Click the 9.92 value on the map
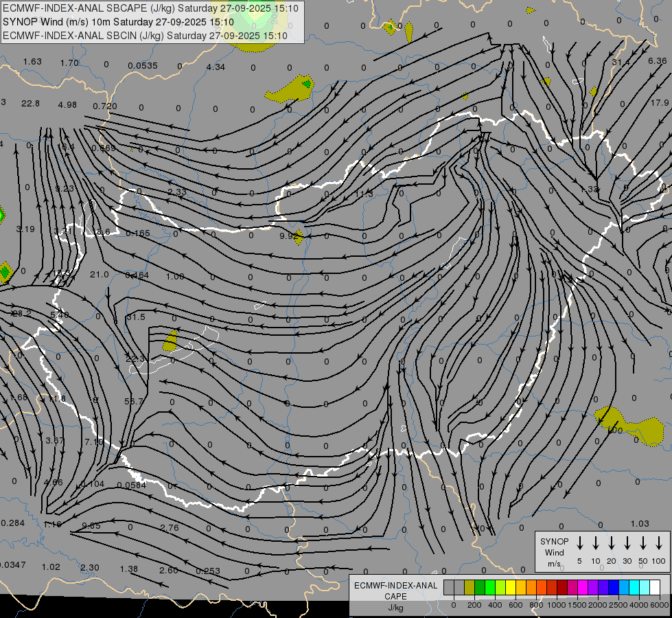672x618 pixels. pos(288,236)
